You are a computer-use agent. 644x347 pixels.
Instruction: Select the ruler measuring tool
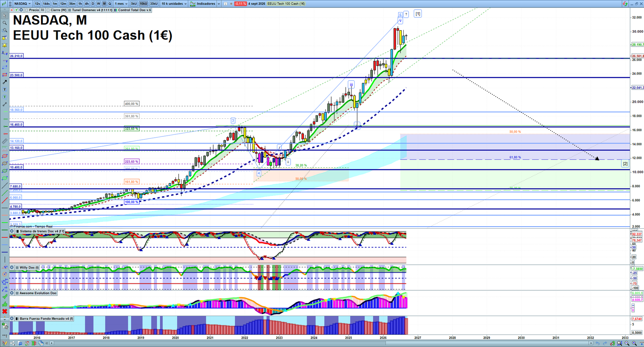tap(5, 141)
